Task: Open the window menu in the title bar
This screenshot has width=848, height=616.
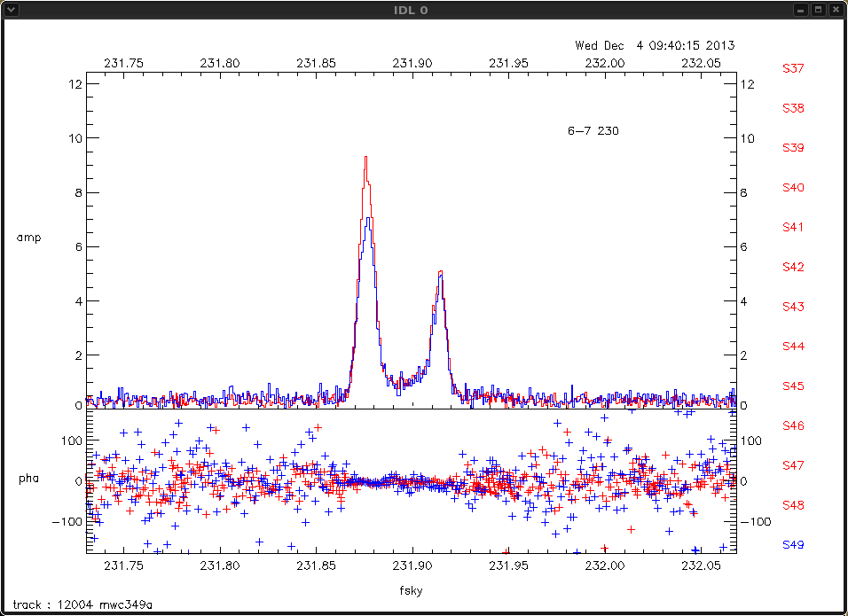Action: pos(11,10)
